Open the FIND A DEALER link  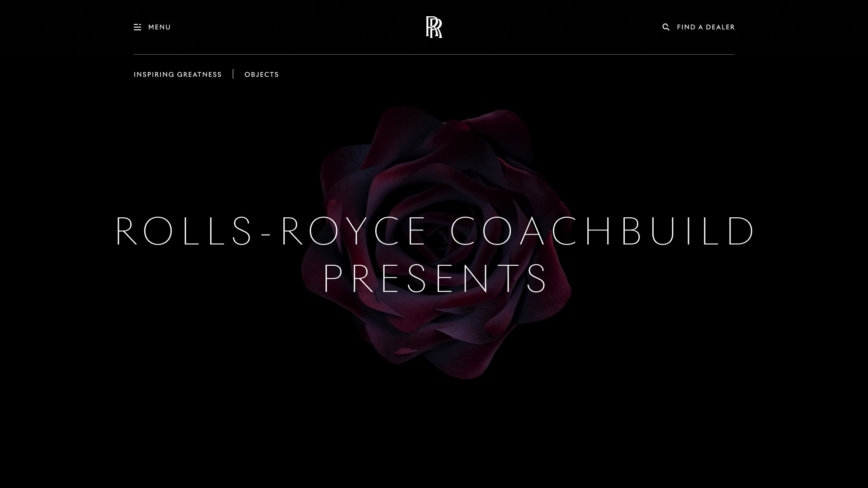[x=706, y=27]
